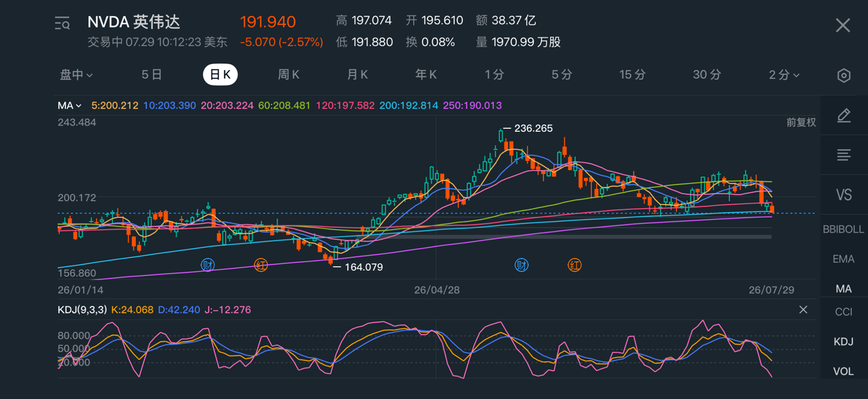Expand the 2分 interval dropdown
Image resolution: width=868 pixels, height=399 pixels.
click(x=784, y=75)
